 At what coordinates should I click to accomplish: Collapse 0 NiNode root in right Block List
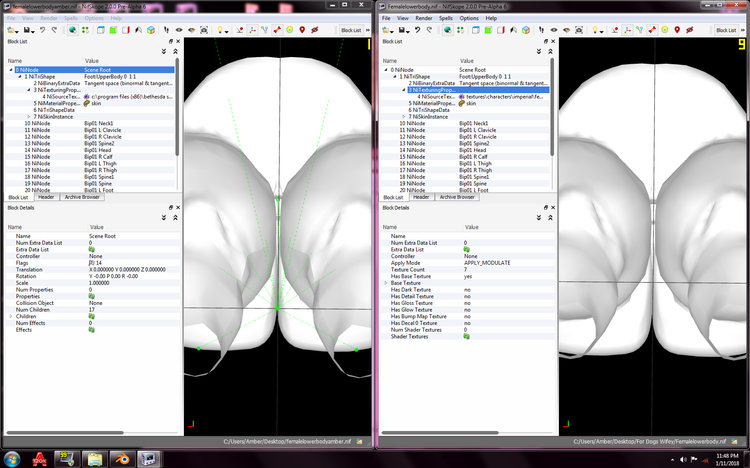coord(386,70)
